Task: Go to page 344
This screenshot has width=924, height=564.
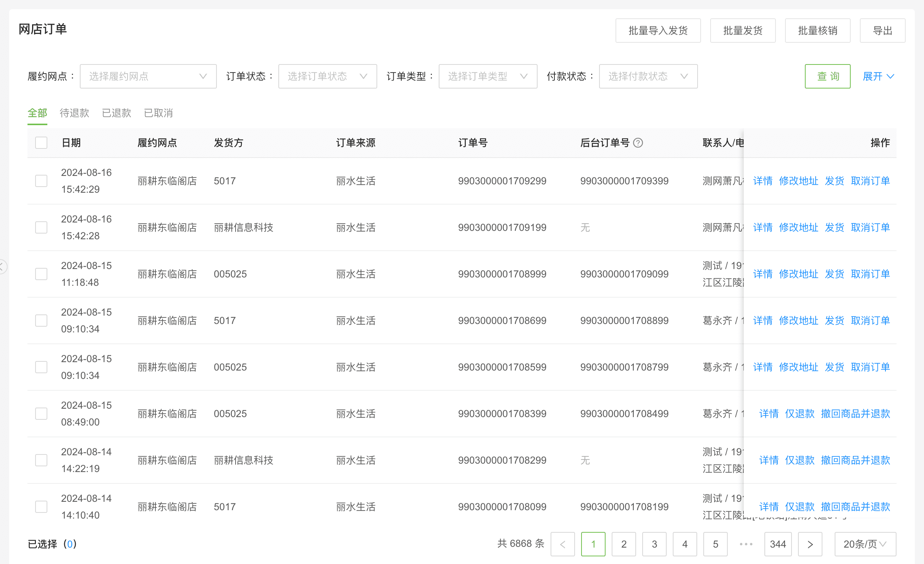Action: tap(778, 544)
